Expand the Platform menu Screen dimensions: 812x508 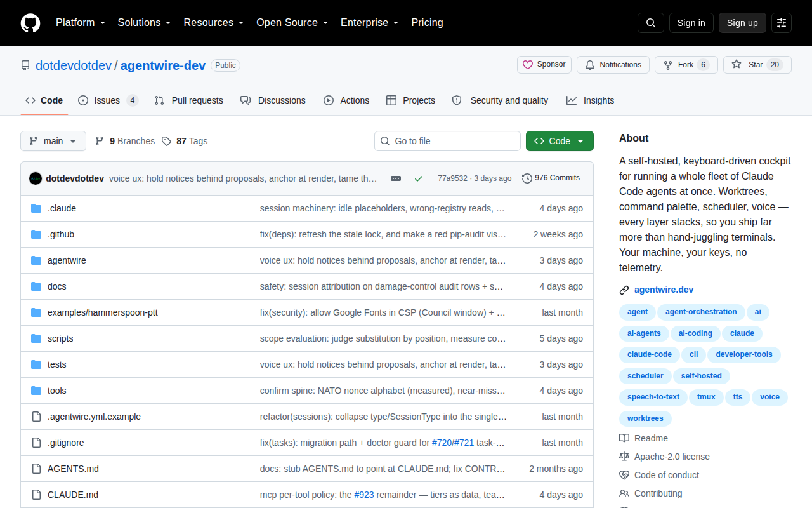point(80,23)
